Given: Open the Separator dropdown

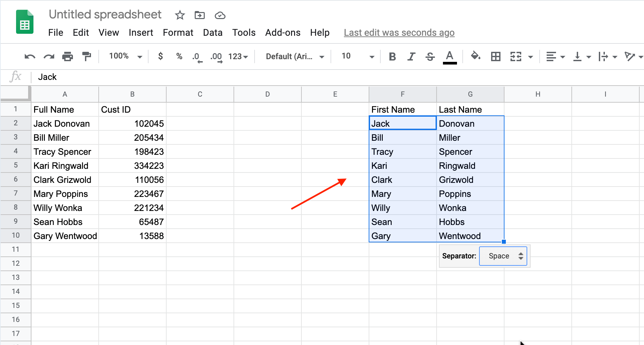Looking at the screenshot, I should tap(503, 256).
